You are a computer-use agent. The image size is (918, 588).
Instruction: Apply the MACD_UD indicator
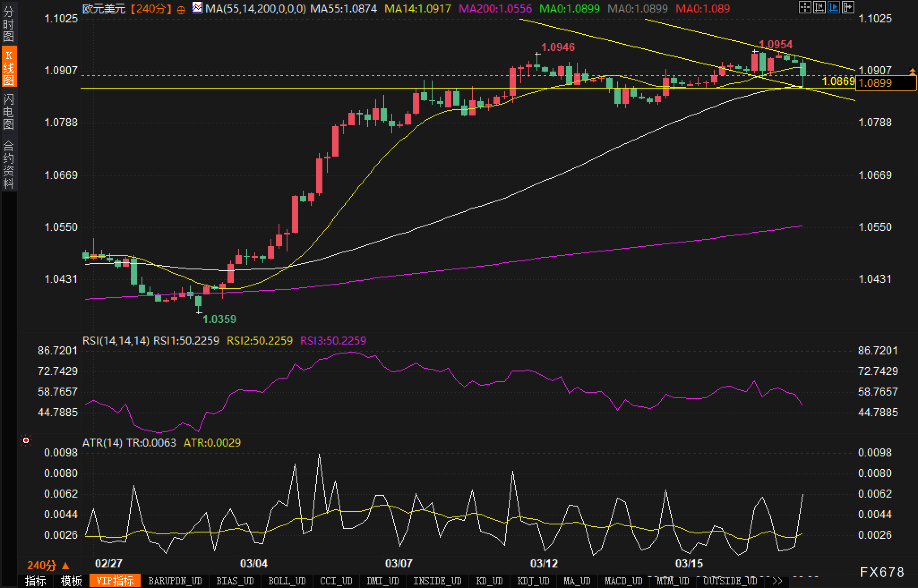coord(623,581)
